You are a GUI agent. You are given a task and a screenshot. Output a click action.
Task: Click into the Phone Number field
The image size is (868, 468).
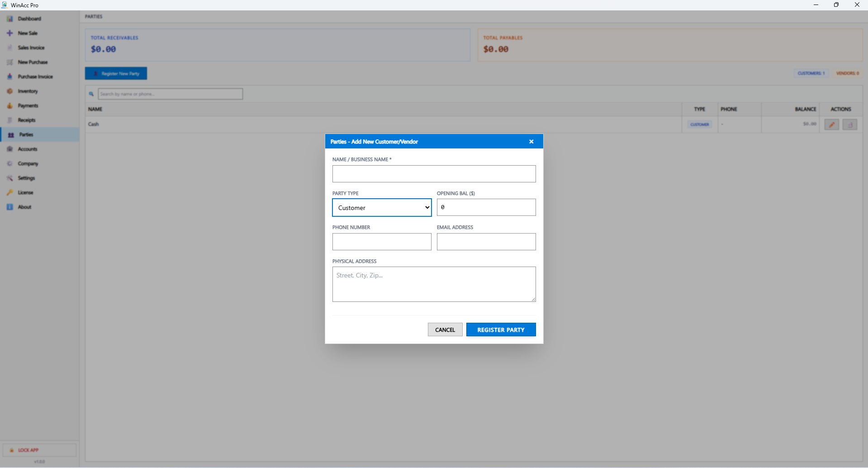coord(382,242)
